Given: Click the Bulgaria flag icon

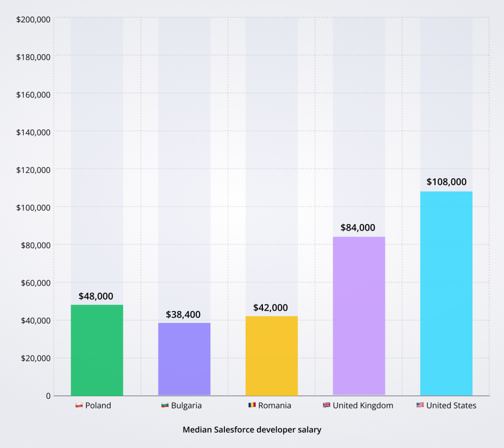Looking at the screenshot, I should (165, 405).
